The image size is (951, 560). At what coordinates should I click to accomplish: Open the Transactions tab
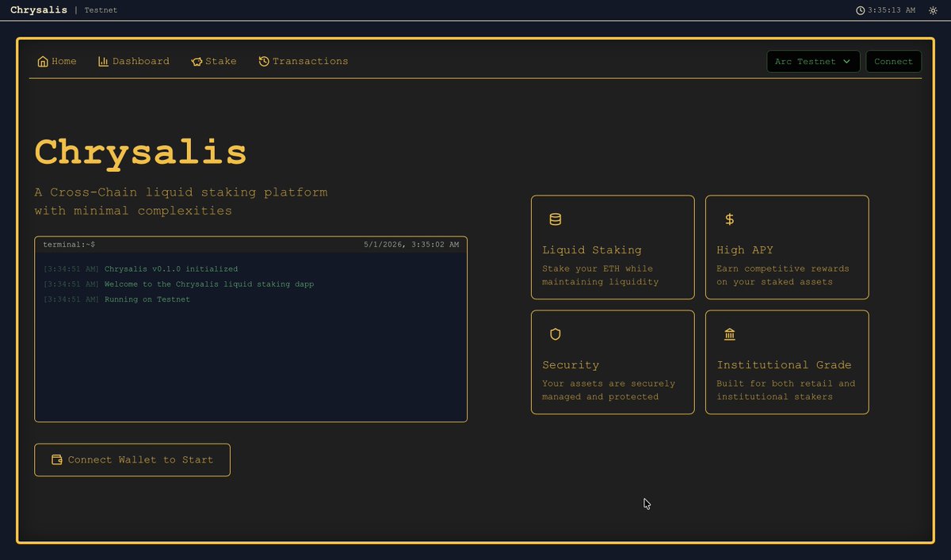[x=304, y=62]
